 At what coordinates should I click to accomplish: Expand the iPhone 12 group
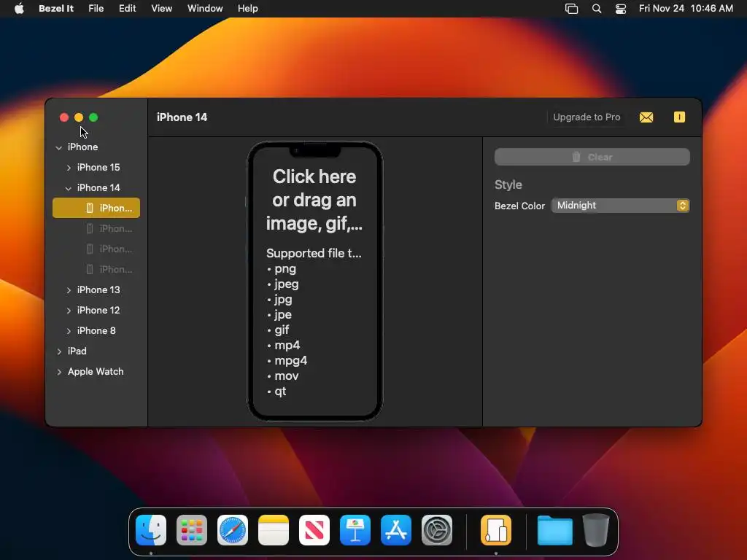pyautogui.click(x=69, y=311)
